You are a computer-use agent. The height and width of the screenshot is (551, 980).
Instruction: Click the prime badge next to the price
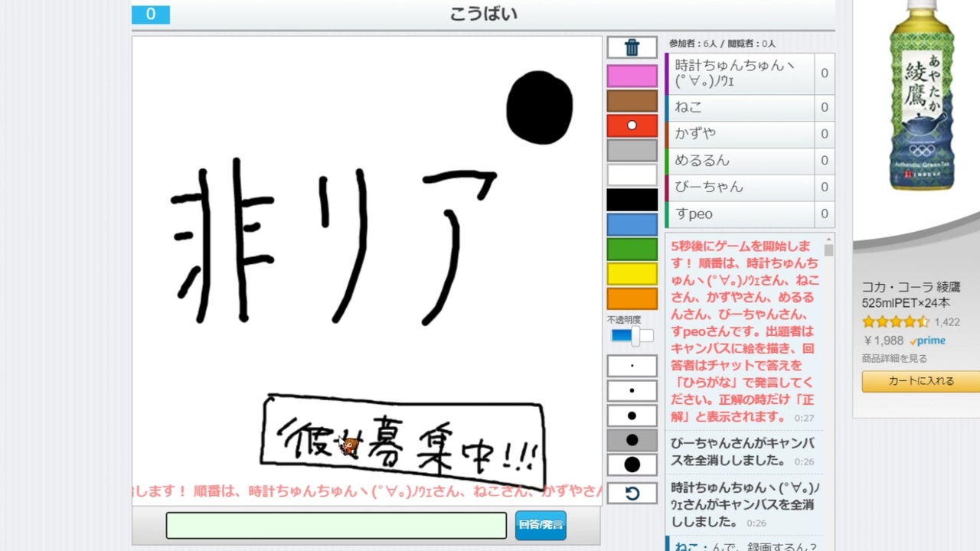[x=927, y=341]
